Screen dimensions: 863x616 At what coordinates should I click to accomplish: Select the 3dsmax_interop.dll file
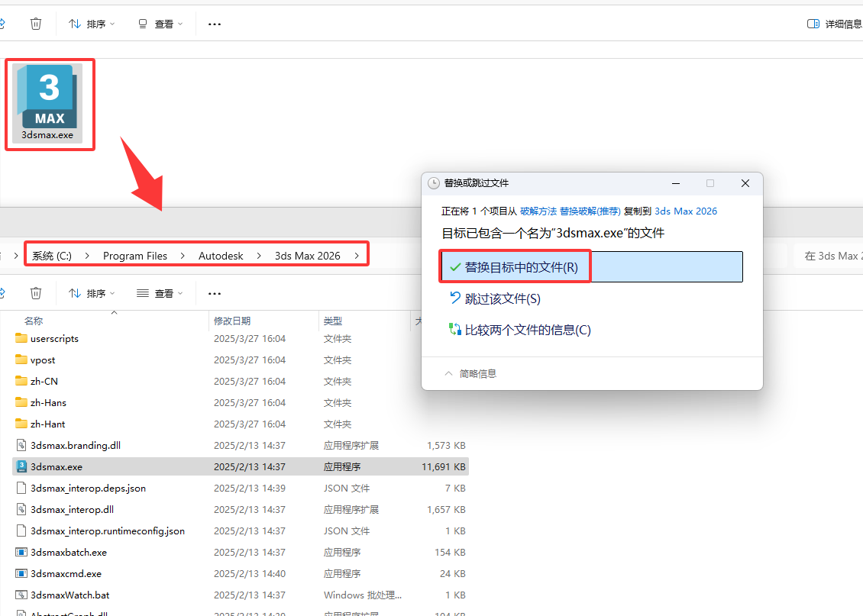(x=72, y=510)
